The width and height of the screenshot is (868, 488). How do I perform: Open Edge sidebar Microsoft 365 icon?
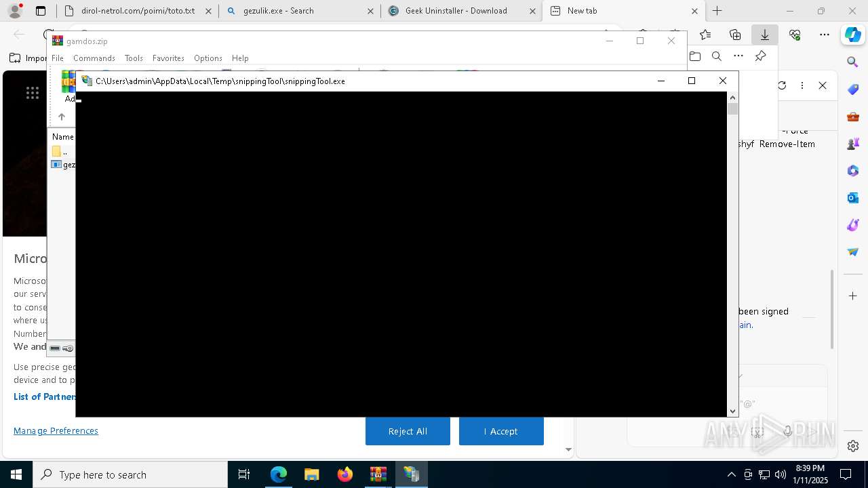853,171
